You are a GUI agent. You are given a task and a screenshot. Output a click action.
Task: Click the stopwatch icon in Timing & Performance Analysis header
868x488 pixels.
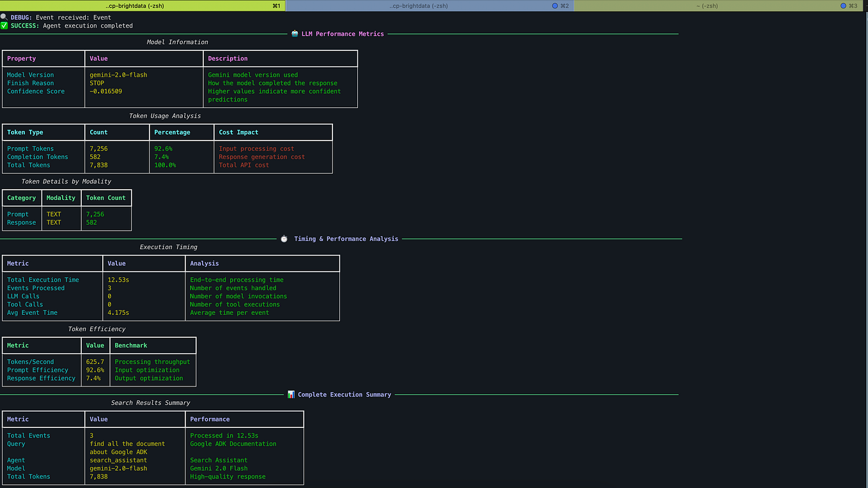(x=284, y=238)
